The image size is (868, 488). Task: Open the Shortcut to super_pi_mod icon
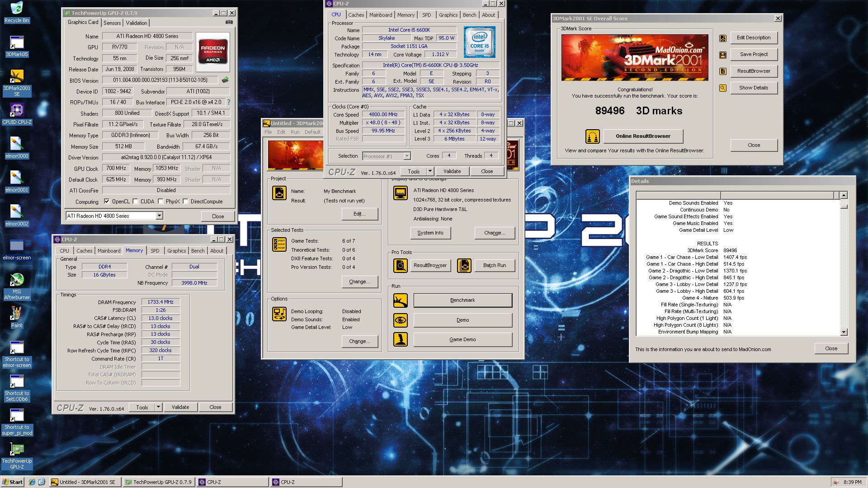(17, 422)
